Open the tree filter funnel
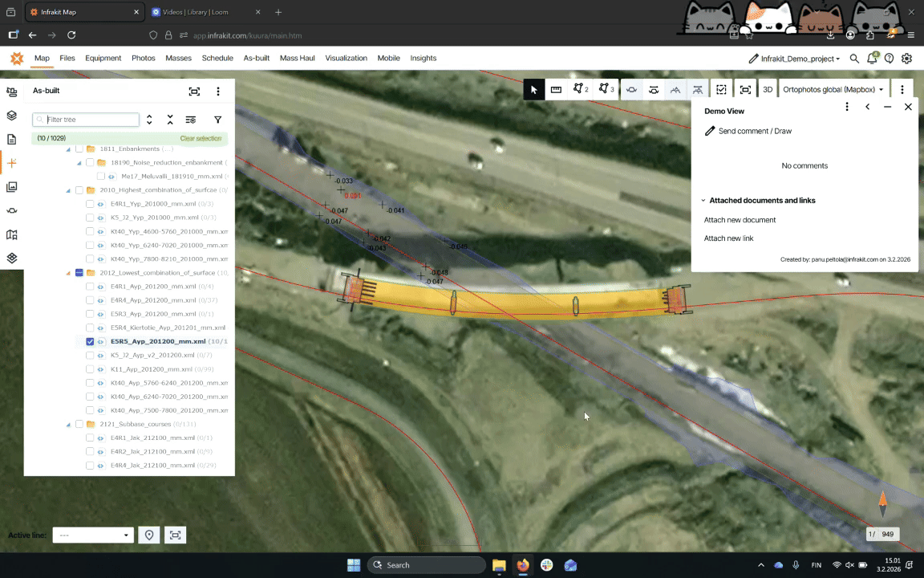Image resolution: width=924 pixels, height=578 pixels. click(x=217, y=120)
